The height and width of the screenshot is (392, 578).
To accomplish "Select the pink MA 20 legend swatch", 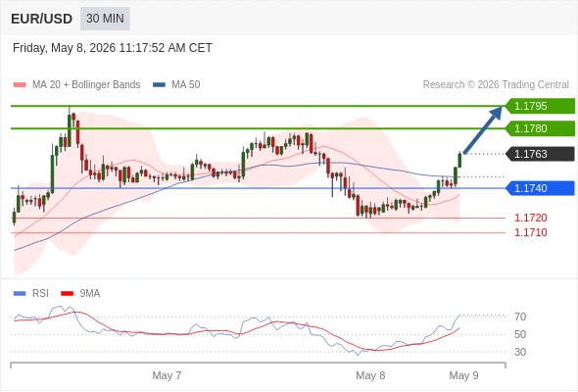I will 20,85.
